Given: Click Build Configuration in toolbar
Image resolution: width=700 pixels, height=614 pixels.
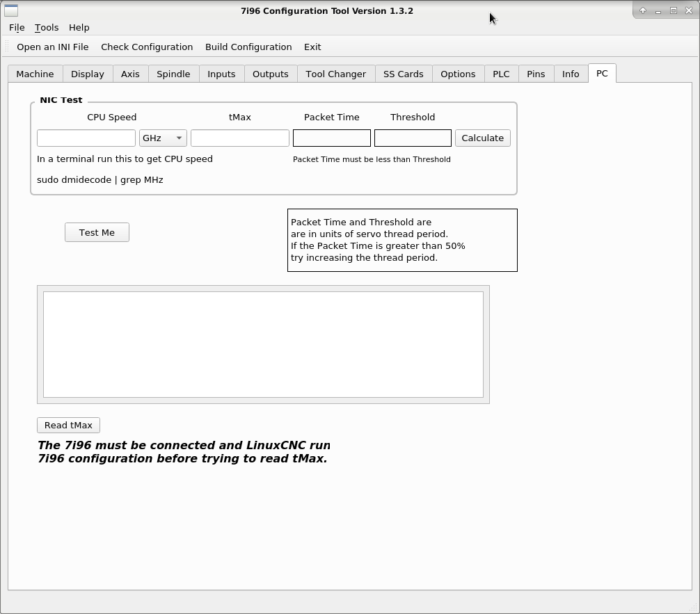Looking at the screenshot, I should click(x=248, y=47).
